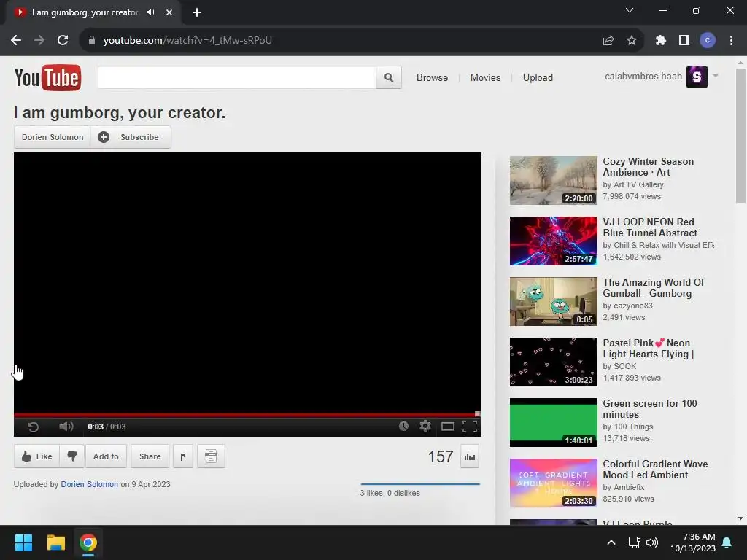Image resolution: width=747 pixels, height=560 pixels.
Task: Open the calabvmbros haah avatar
Action: click(697, 77)
